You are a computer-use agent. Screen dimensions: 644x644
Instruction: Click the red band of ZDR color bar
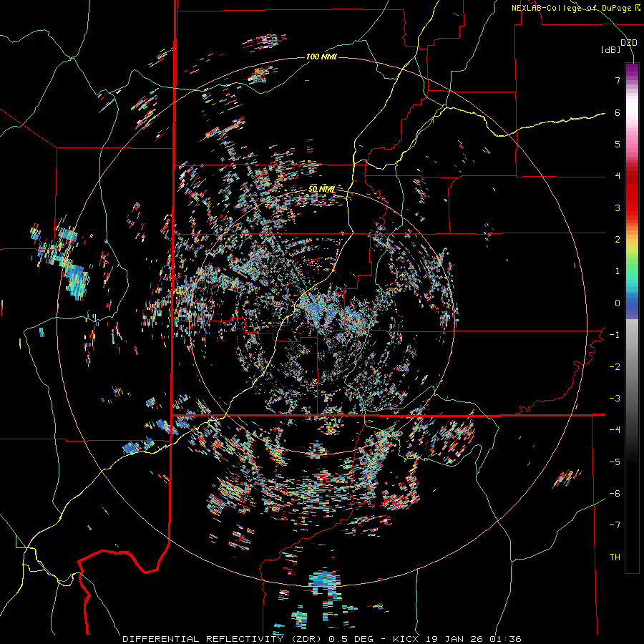pyautogui.click(x=632, y=197)
